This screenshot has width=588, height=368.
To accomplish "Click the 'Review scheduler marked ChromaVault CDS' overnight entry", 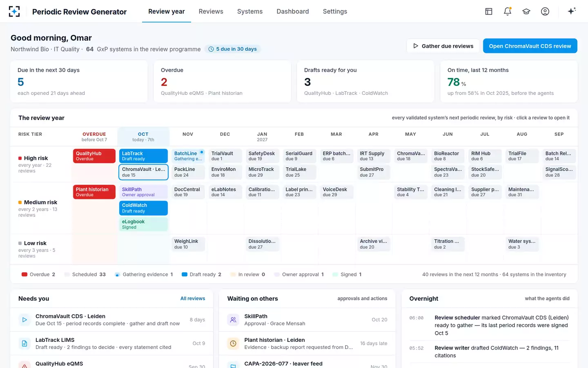I will (490, 325).
